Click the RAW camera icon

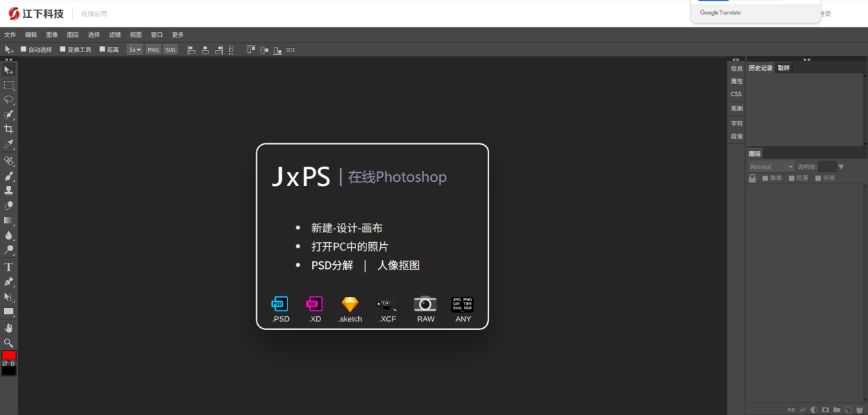[425, 304]
